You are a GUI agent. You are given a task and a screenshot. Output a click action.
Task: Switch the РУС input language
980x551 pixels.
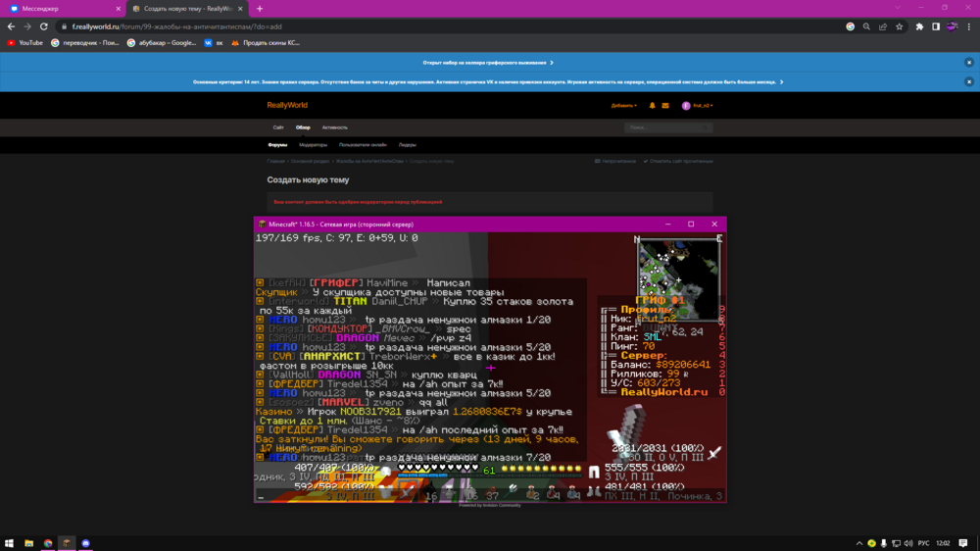[x=923, y=543]
